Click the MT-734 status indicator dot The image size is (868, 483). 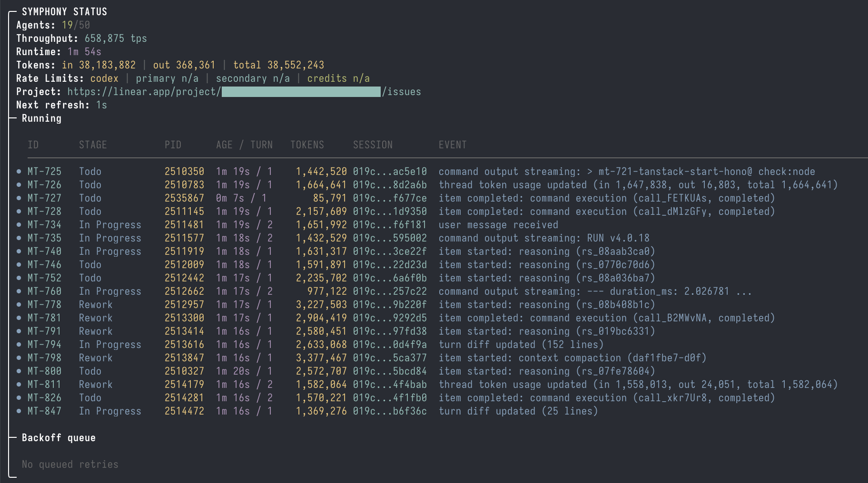click(x=18, y=225)
